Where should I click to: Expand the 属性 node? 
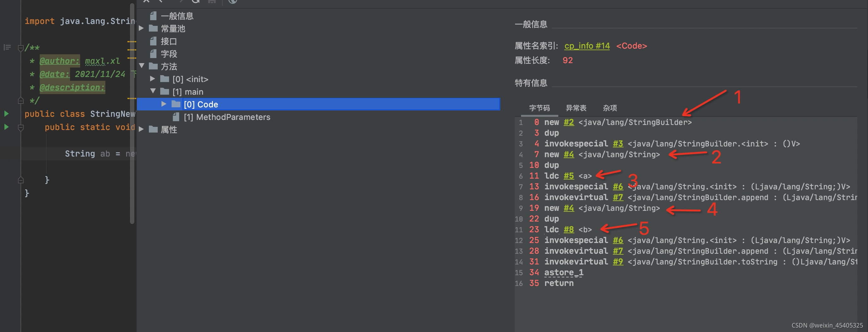click(x=142, y=129)
